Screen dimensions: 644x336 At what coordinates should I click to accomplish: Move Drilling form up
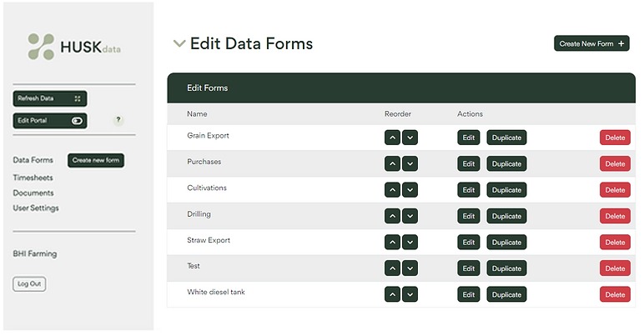(392, 216)
